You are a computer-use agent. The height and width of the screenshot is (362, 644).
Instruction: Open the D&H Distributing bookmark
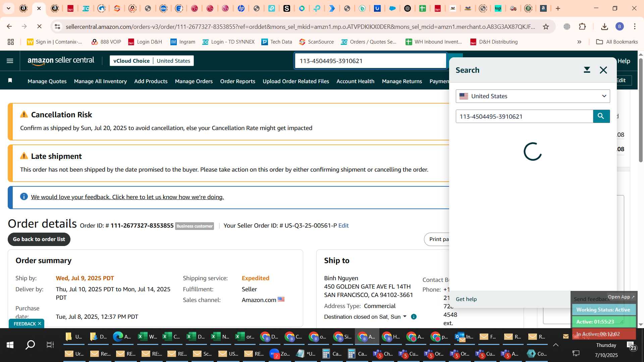[494, 42]
